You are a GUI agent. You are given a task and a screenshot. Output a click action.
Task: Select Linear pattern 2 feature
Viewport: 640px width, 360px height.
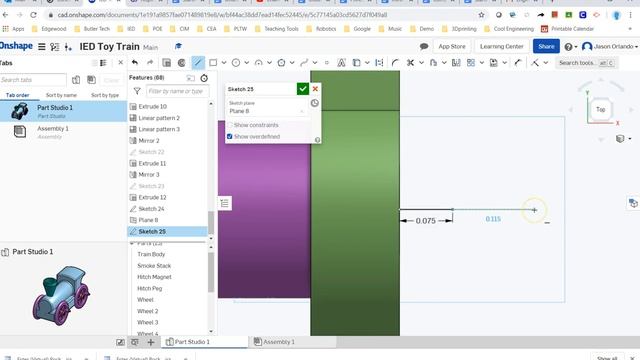click(168, 118)
